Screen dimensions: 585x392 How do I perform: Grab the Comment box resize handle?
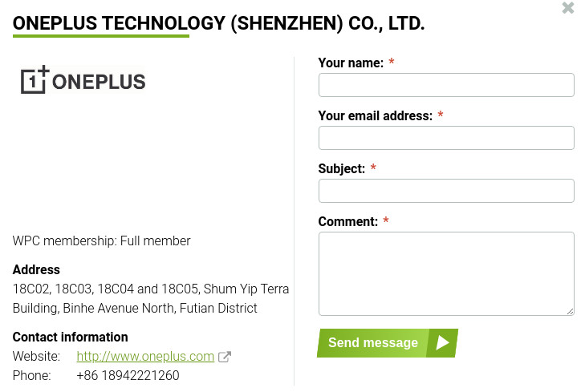point(571,311)
